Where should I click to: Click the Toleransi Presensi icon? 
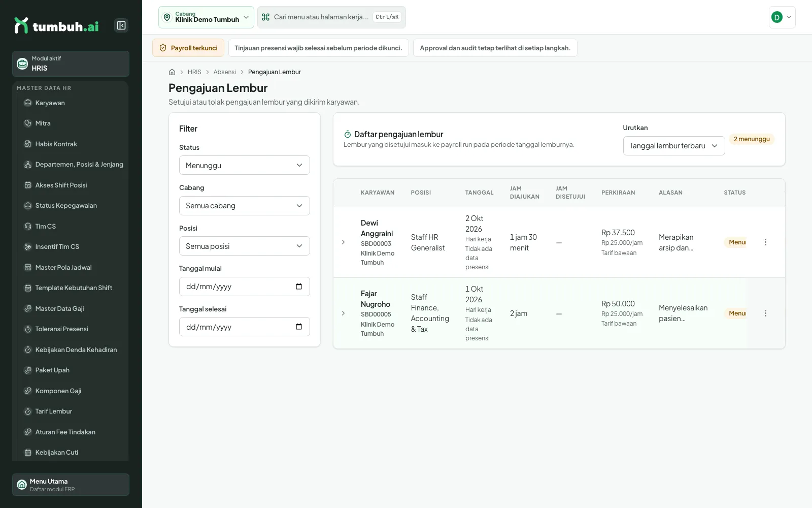(x=28, y=329)
